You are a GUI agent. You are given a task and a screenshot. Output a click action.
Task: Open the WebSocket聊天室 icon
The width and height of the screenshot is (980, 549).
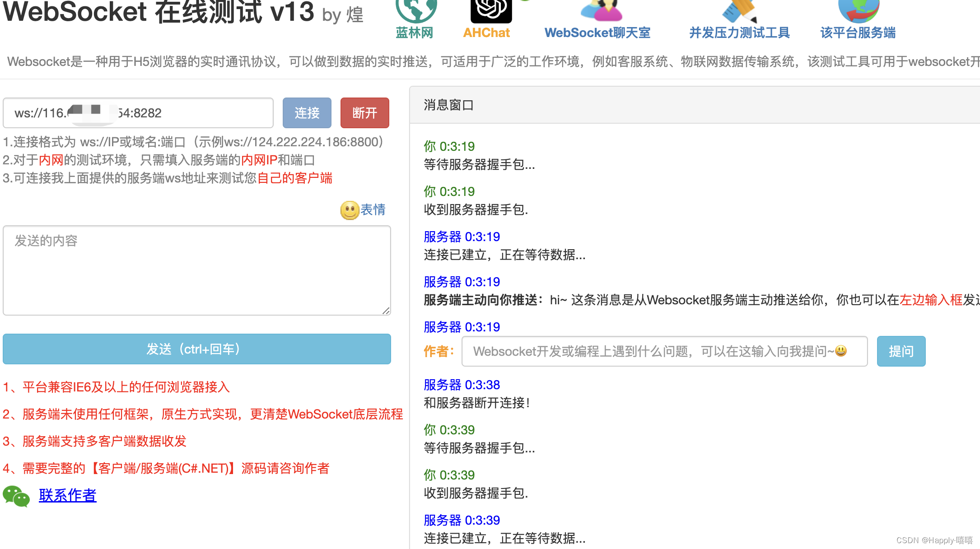point(602,11)
